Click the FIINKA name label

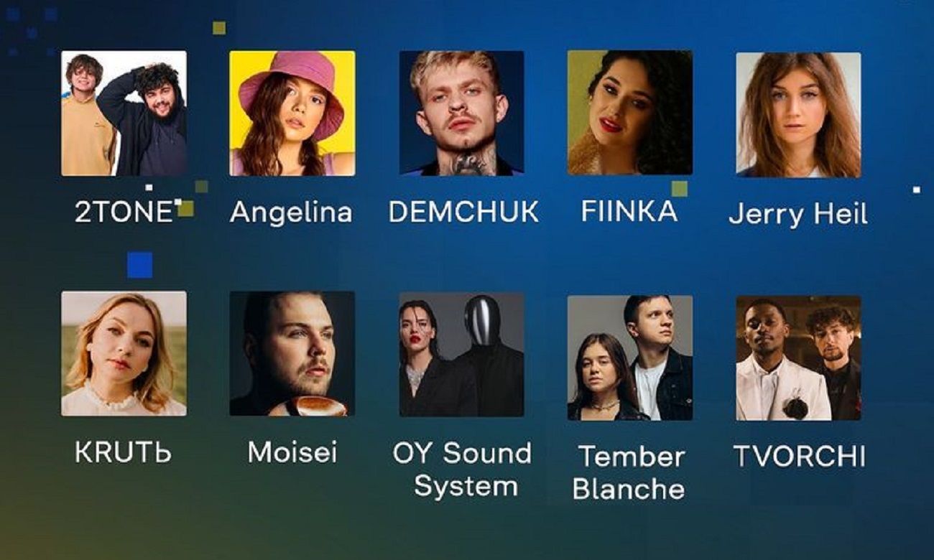629,211
